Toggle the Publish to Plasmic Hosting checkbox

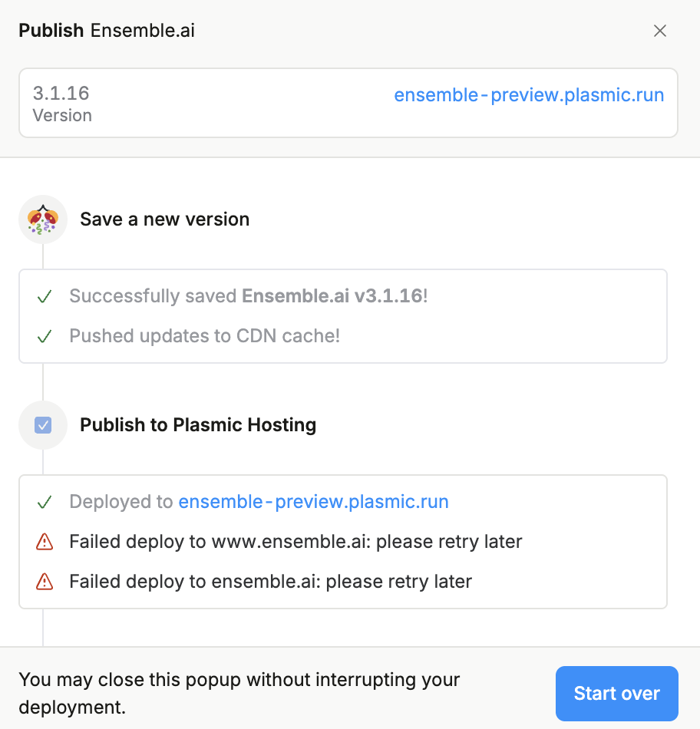click(43, 425)
